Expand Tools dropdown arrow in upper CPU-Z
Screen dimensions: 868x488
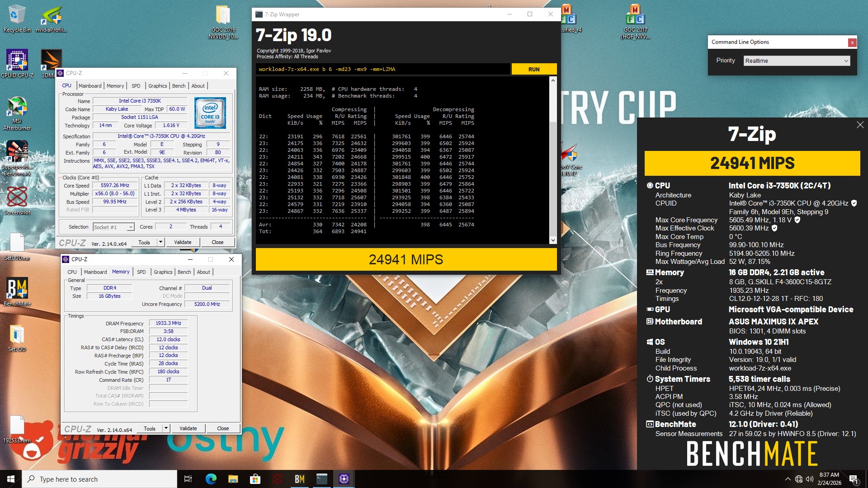tap(160, 242)
